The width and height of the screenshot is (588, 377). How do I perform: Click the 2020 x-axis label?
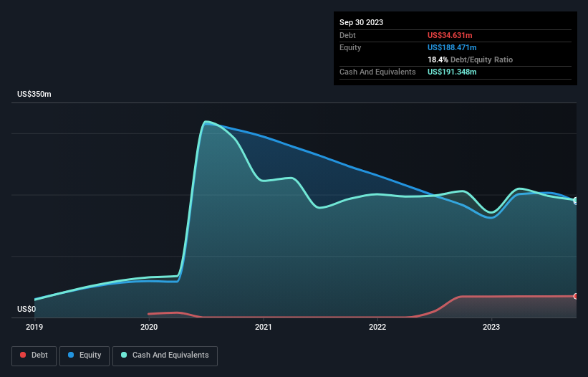(x=149, y=327)
